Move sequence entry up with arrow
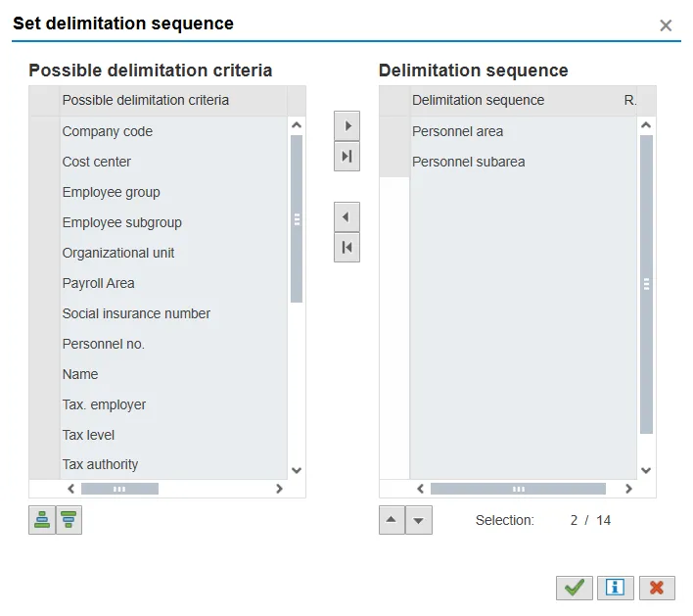Image resolution: width=693 pixels, height=616 pixels. click(x=392, y=520)
